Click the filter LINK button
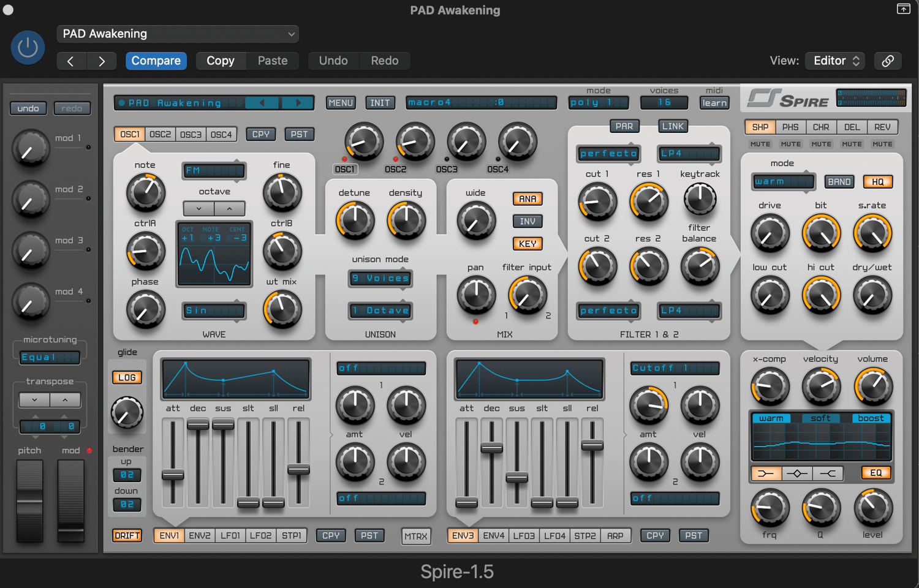This screenshot has height=588, width=919. (x=673, y=126)
